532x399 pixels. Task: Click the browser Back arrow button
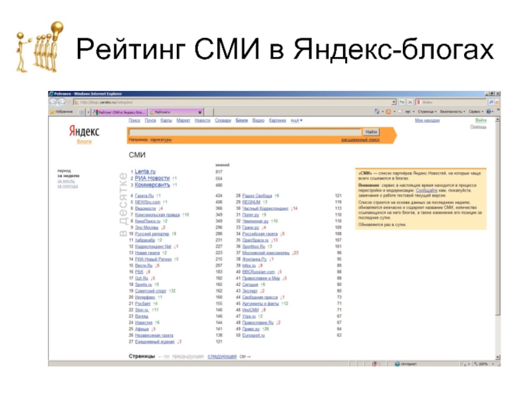[53, 102]
